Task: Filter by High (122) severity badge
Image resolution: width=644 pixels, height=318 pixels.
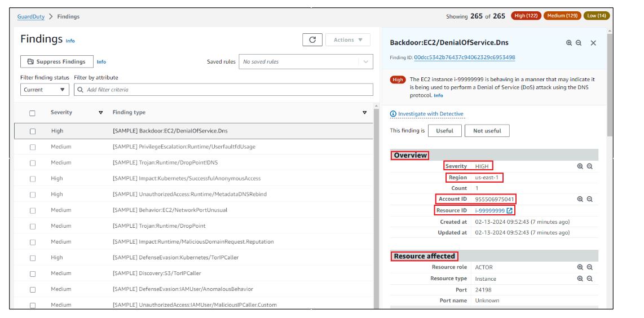Action: [526, 16]
